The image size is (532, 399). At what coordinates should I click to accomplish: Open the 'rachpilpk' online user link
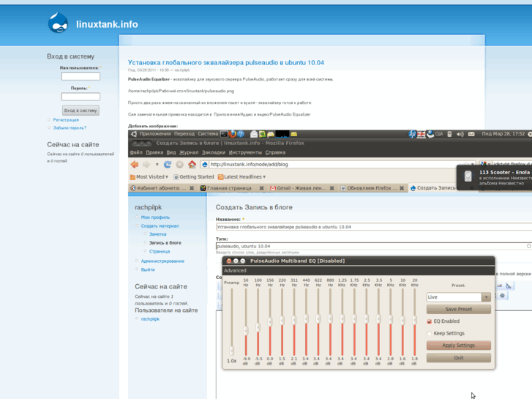150,319
